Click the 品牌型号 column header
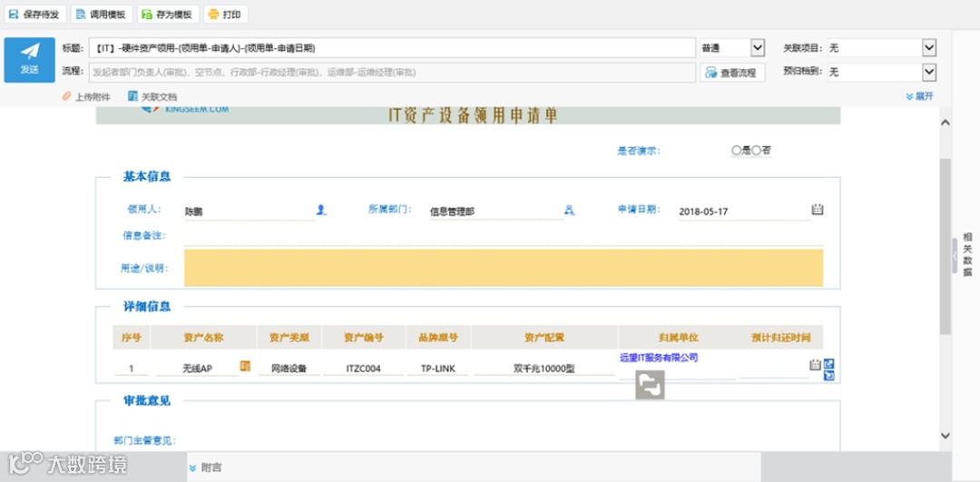Image resolution: width=980 pixels, height=482 pixels. pyautogui.click(x=438, y=338)
